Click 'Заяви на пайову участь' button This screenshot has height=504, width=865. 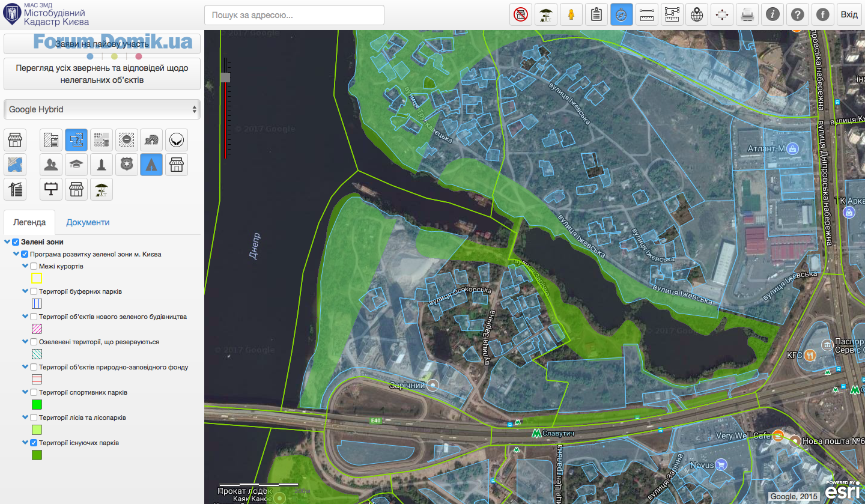click(x=102, y=44)
